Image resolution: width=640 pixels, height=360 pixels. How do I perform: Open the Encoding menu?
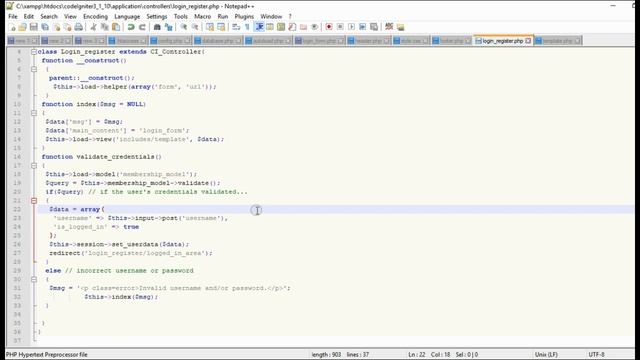click(x=95, y=16)
